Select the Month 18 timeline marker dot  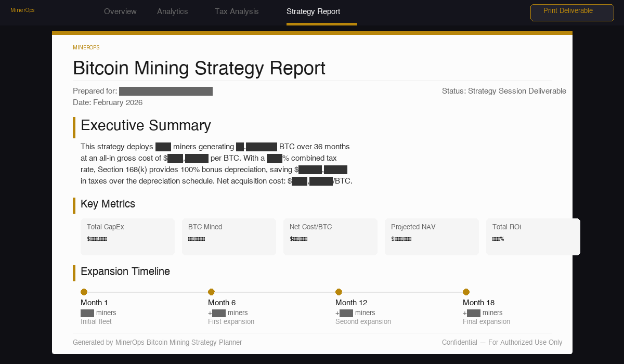(466, 292)
